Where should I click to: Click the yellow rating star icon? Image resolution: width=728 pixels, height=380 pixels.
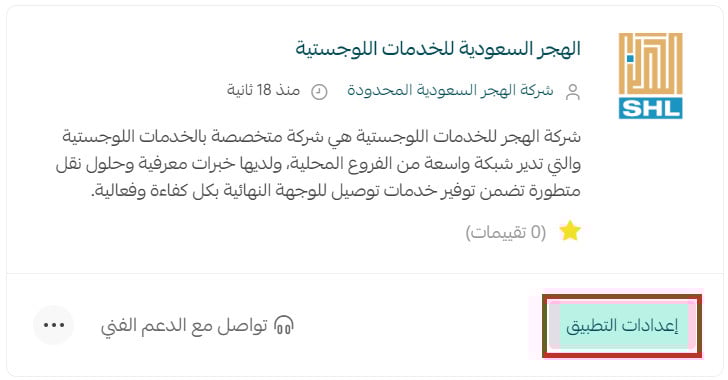tap(570, 231)
